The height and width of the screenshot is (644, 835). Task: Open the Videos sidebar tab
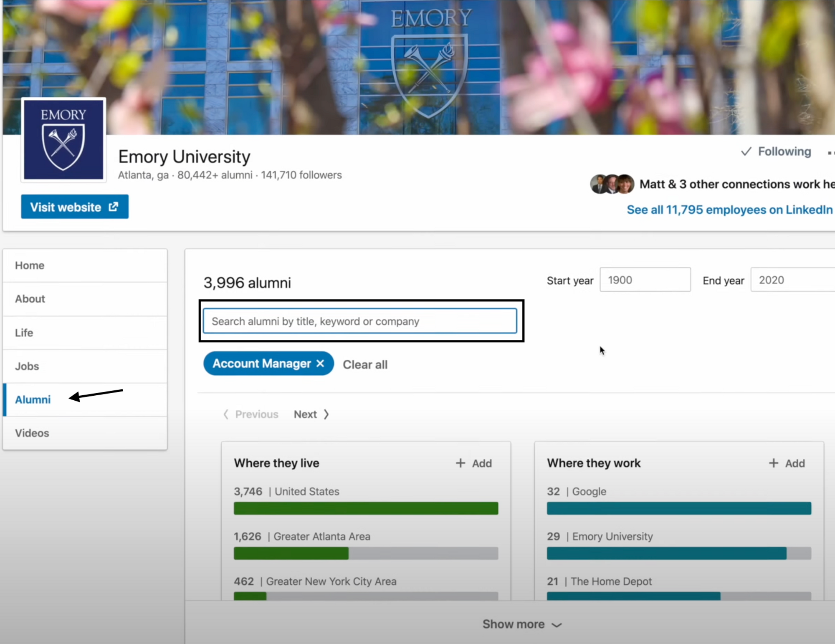[x=32, y=433]
